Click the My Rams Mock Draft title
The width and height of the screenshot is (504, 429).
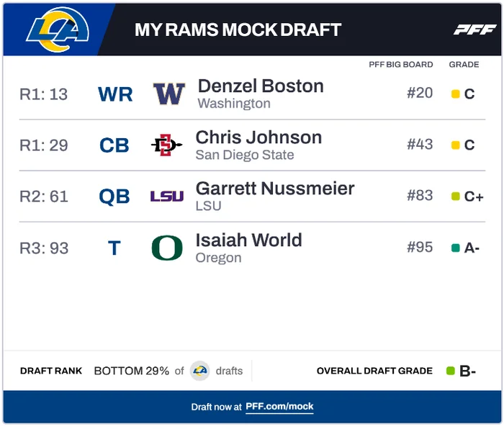(x=238, y=30)
